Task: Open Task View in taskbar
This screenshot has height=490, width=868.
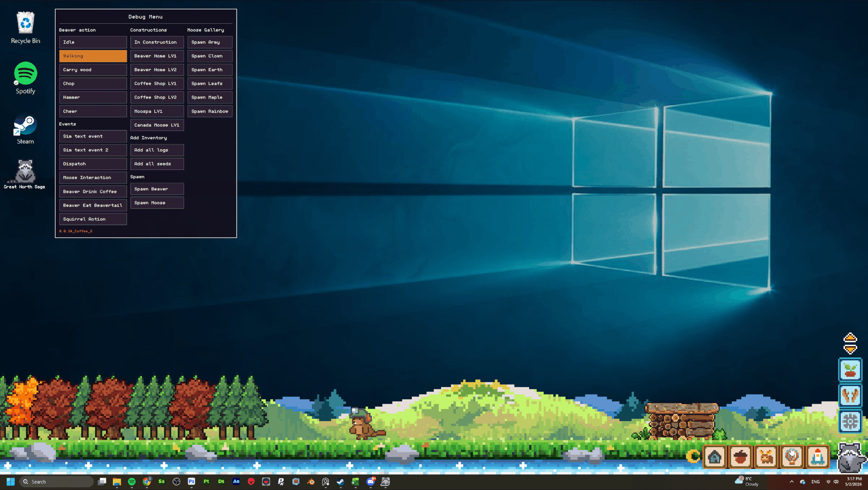Action: 102,482
